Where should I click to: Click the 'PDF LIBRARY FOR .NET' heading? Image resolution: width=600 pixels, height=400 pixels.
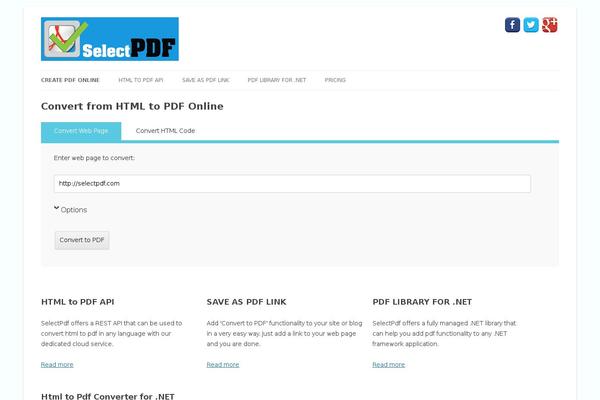[x=422, y=302]
